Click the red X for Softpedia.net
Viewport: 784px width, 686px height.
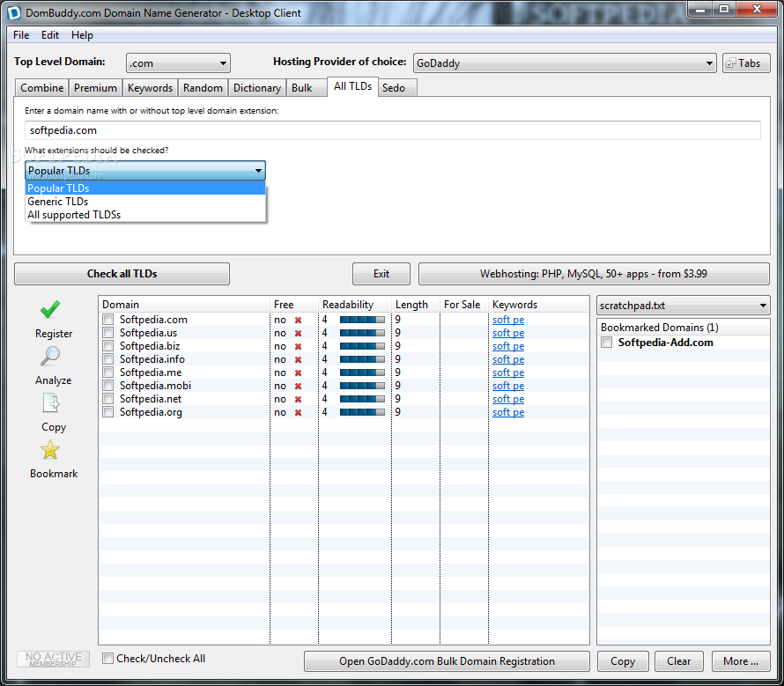click(298, 400)
